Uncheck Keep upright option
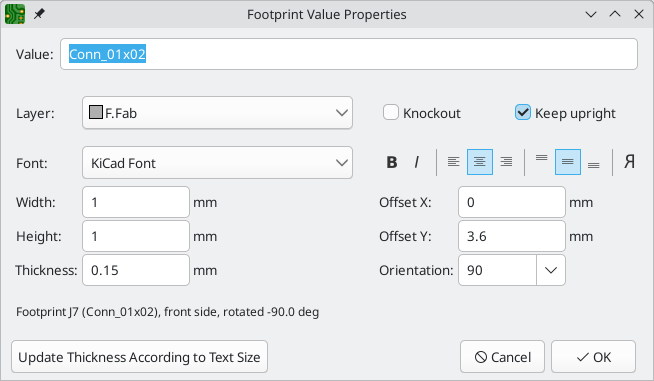The image size is (654, 381). 523,113
